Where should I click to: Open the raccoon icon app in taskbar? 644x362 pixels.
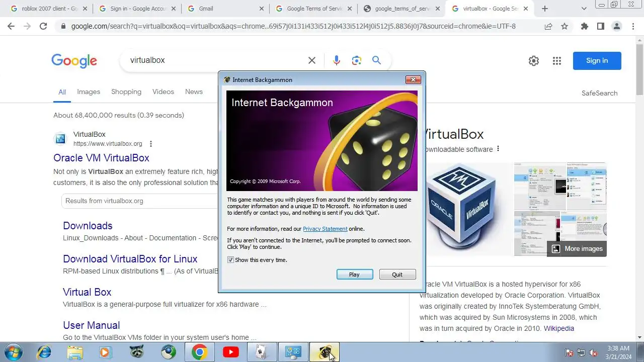pos(137,352)
